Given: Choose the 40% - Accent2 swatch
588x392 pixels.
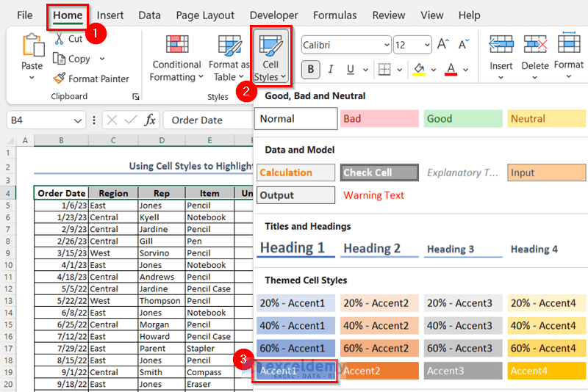Looking at the screenshot, I should tap(379, 326).
